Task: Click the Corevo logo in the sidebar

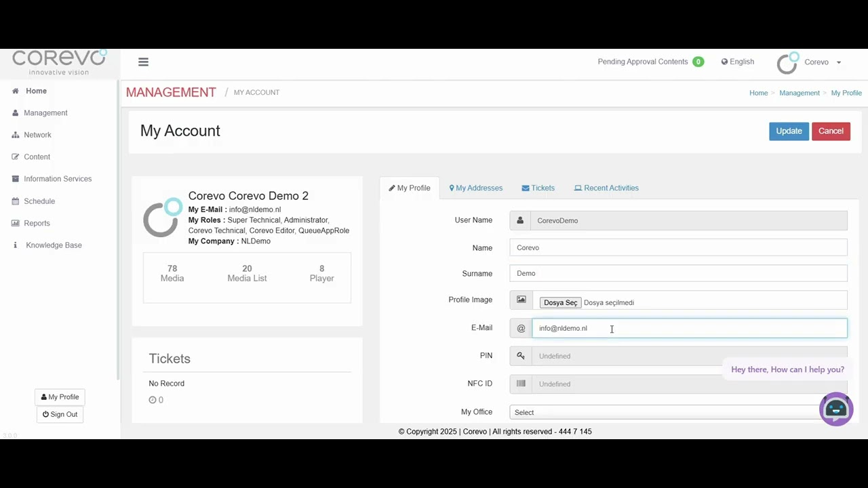Action: pos(60,62)
